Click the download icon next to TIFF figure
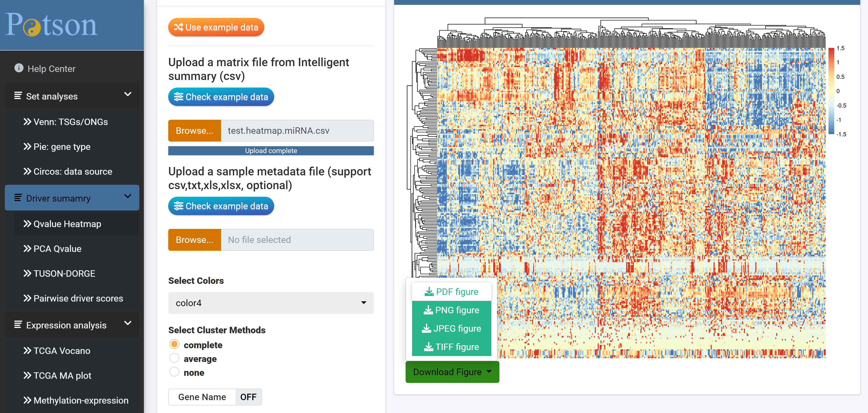The height and width of the screenshot is (413, 868). 428,347
